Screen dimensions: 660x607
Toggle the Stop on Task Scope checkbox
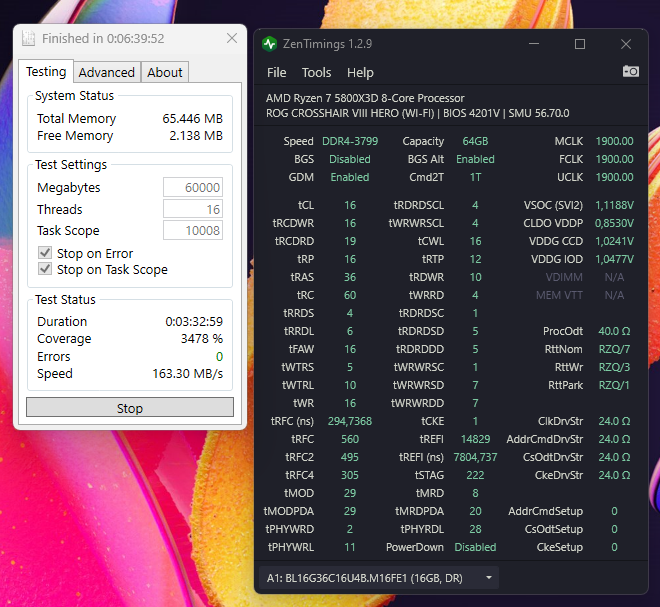point(45,269)
